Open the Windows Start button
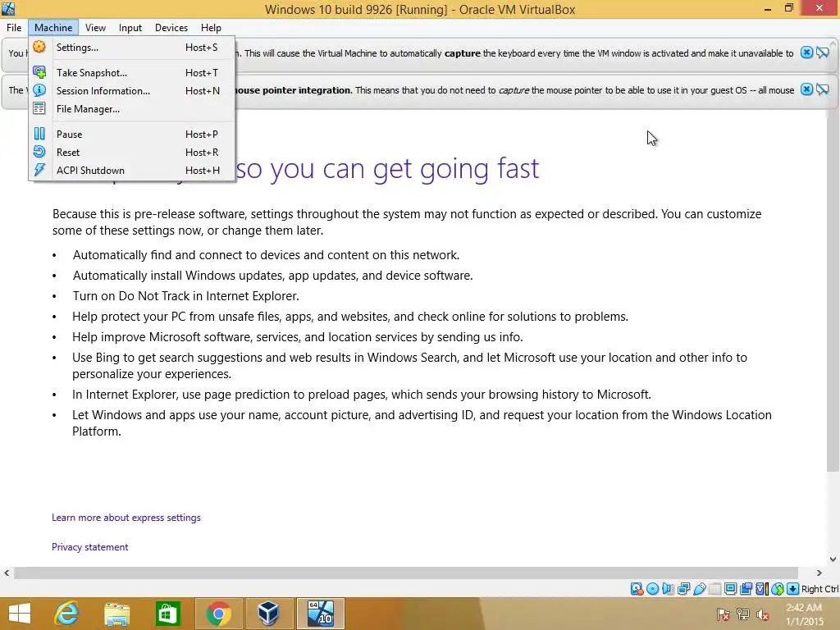 (x=20, y=614)
